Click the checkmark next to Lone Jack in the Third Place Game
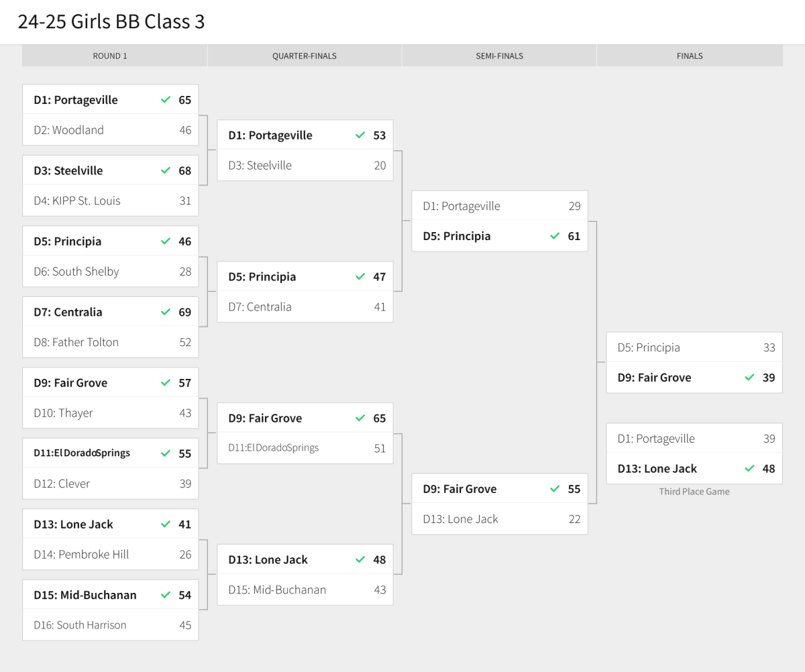The width and height of the screenshot is (805, 672). pyautogui.click(x=749, y=469)
